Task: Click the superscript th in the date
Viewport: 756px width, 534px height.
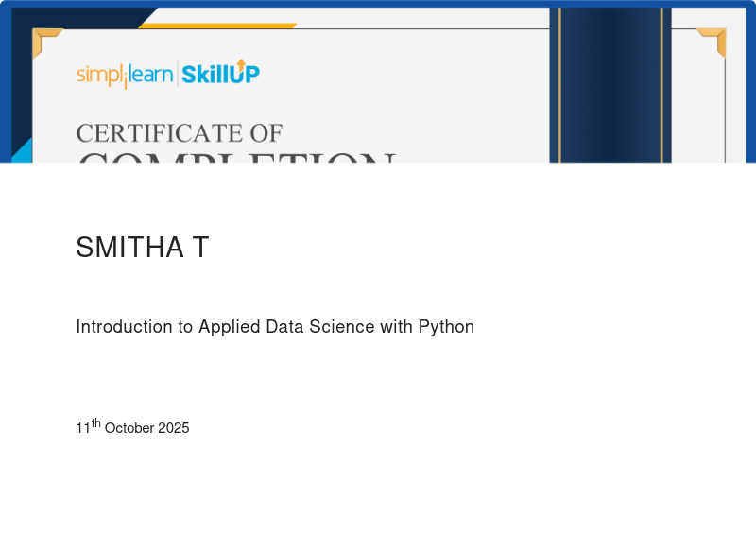Action: point(96,423)
